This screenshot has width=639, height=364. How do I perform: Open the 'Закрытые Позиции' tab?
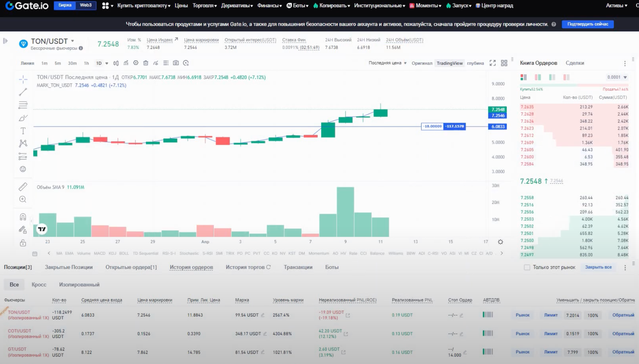point(69,267)
